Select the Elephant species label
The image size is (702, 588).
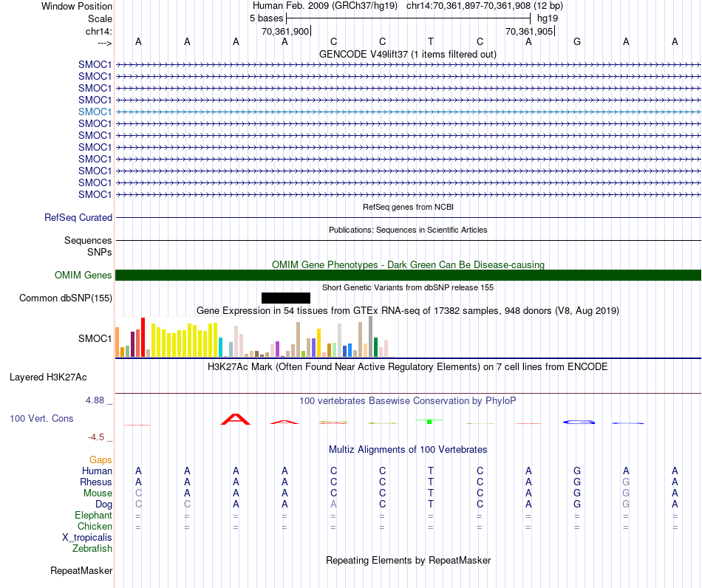point(94,516)
